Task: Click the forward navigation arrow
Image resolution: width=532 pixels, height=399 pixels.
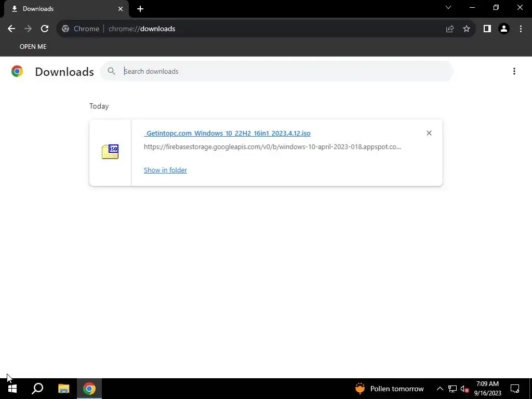Action: click(x=28, y=29)
